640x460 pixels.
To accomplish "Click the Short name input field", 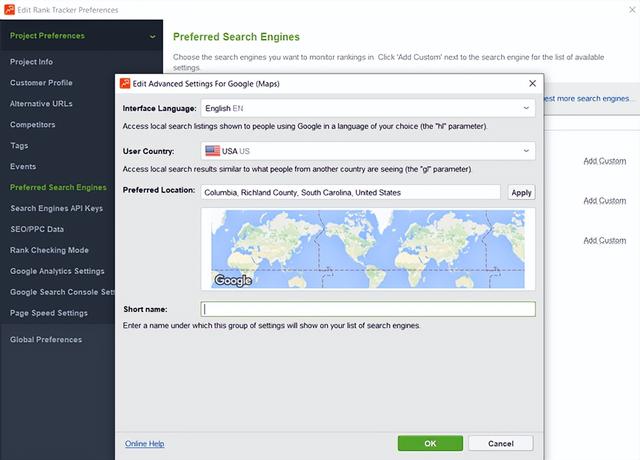I will tap(368, 309).
